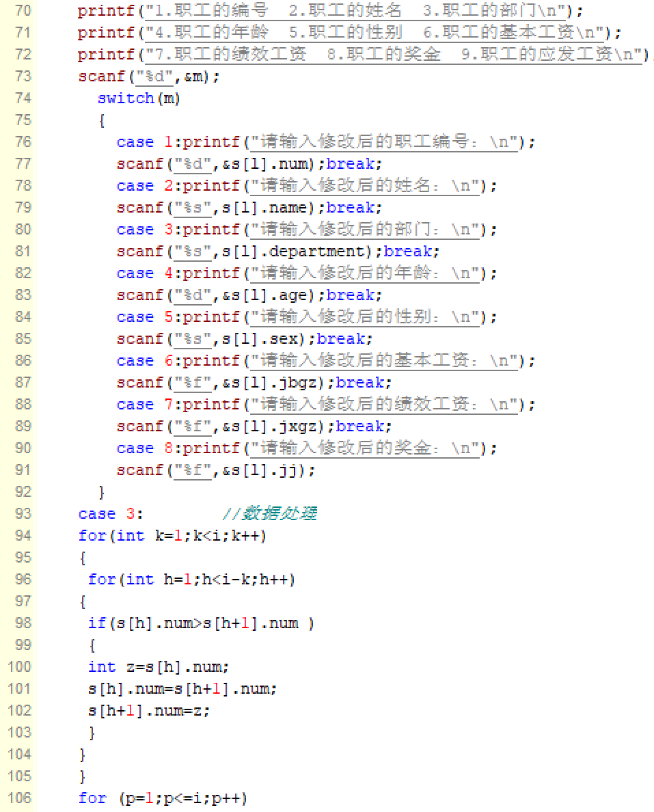The height and width of the screenshot is (812, 654).
Task: Click the break keyword on line 87
Action: (360, 382)
